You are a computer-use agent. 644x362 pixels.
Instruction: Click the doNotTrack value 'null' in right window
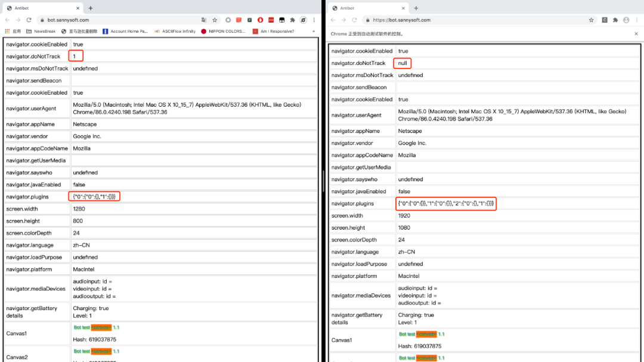coord(402,63)
